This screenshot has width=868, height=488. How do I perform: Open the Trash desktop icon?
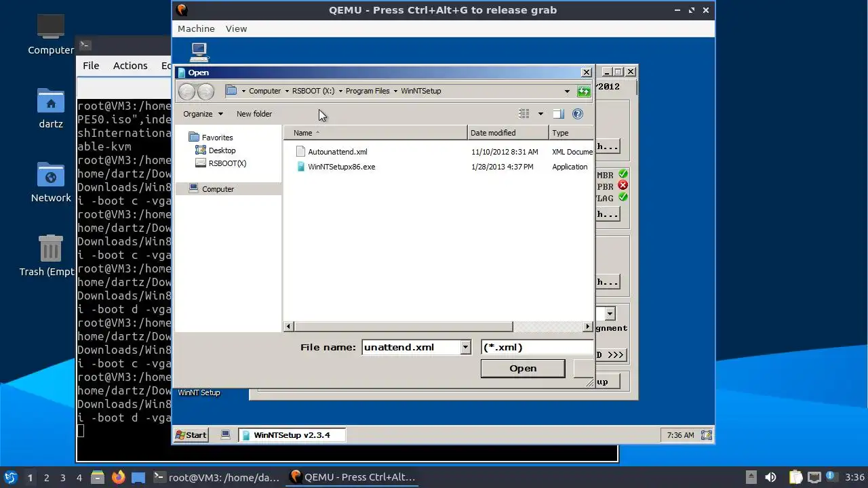pos(51,249)
